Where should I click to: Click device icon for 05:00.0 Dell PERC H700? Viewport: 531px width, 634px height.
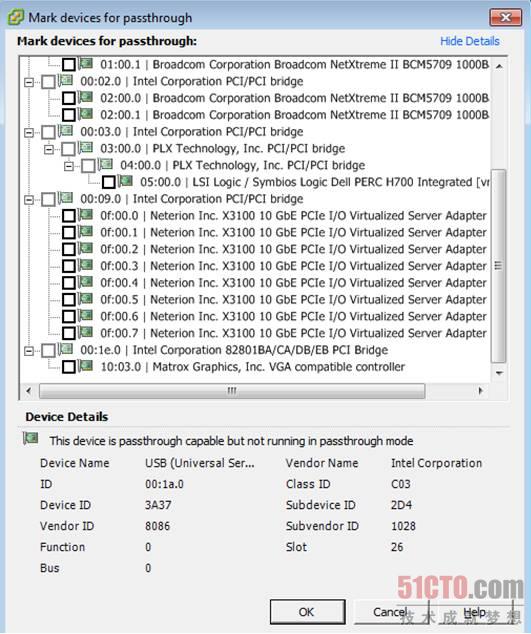[x=125, y=181]
